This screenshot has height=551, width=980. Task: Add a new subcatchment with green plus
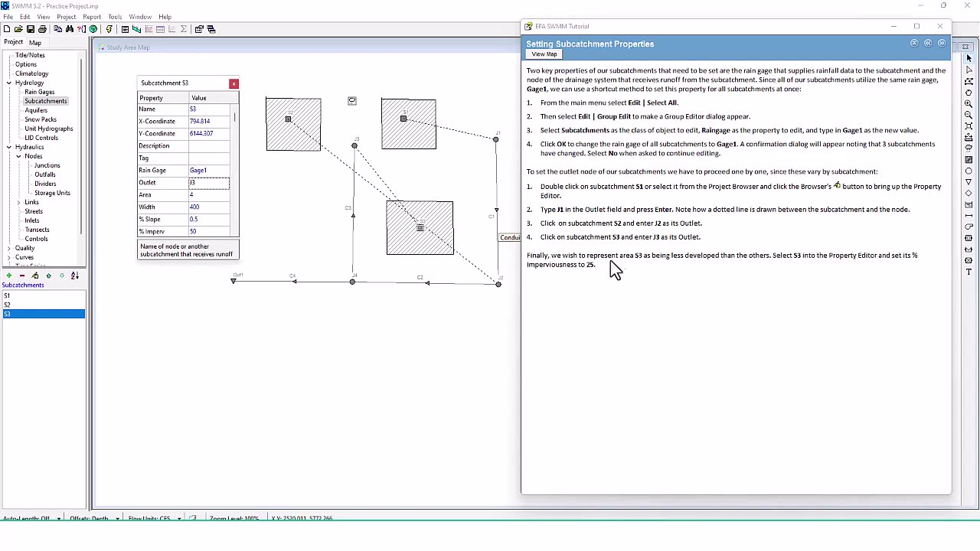(8, 275)
